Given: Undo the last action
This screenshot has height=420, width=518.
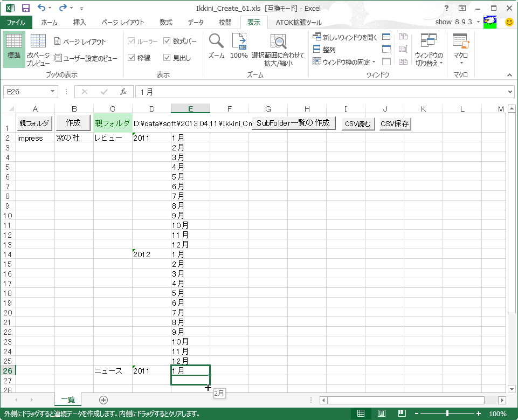Looking at the screenshot, I should 42,8.
